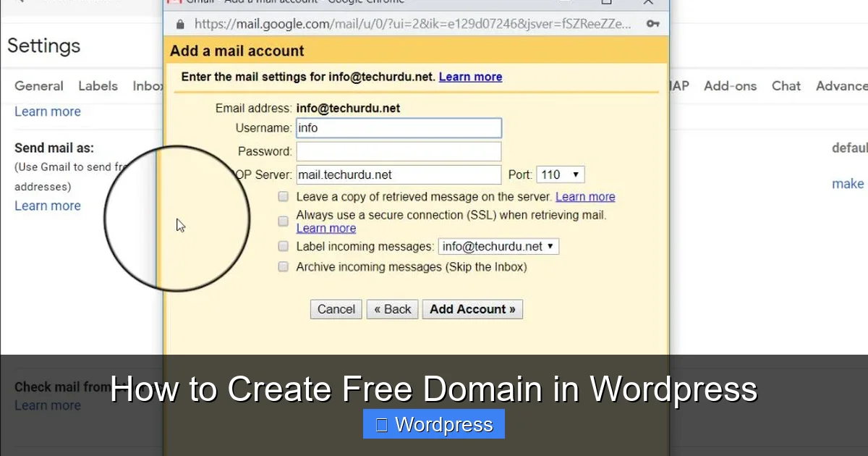
Task: Switch to the Chat settings tab
Action: [x=786, y=85]
